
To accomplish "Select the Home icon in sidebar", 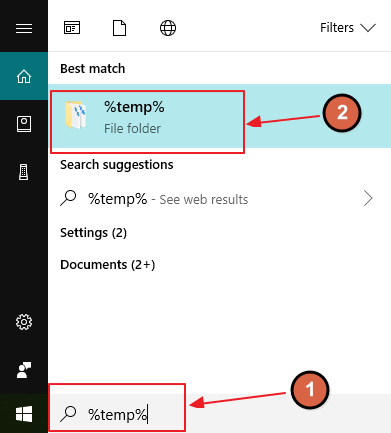I will tap(24, 76).
